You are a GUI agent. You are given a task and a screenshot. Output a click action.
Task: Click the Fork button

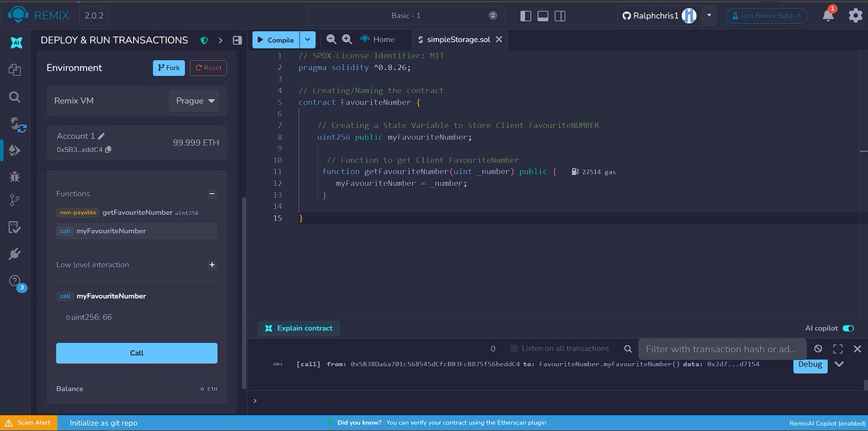(169, 67)
